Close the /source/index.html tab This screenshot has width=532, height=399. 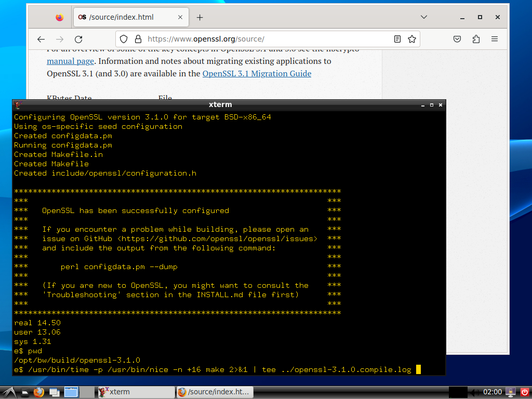(x=181, y=17)
